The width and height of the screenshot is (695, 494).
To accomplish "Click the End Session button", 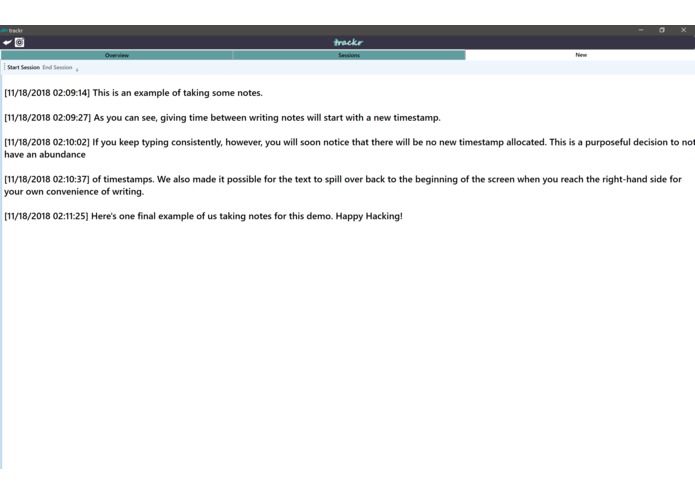I will pyautogui.click(x=57, y=67).
